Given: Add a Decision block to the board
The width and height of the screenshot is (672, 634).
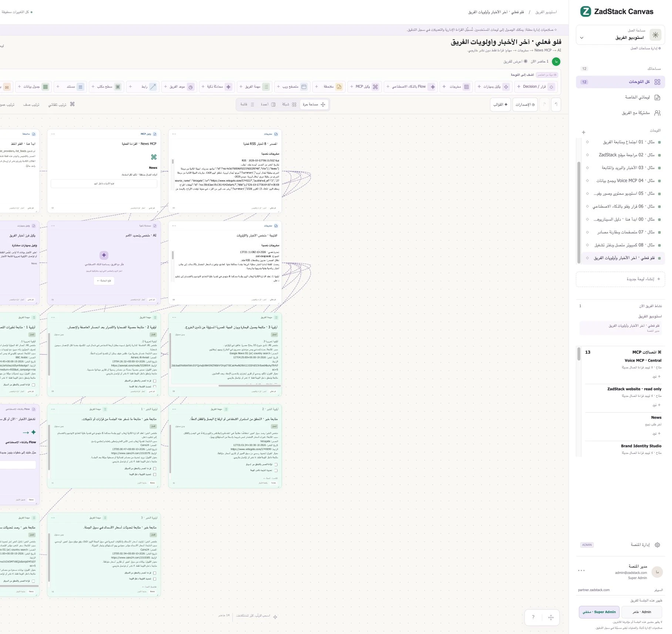Looking at the screenshot, I should [536, 87].
